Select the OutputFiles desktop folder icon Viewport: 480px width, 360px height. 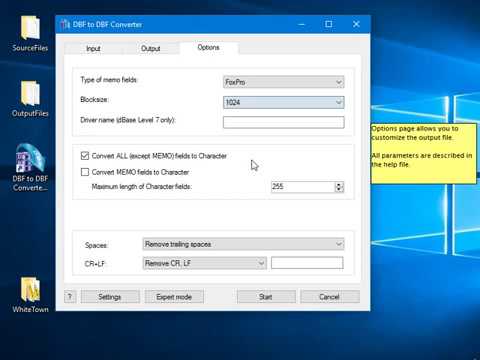(x=30, y=99)
